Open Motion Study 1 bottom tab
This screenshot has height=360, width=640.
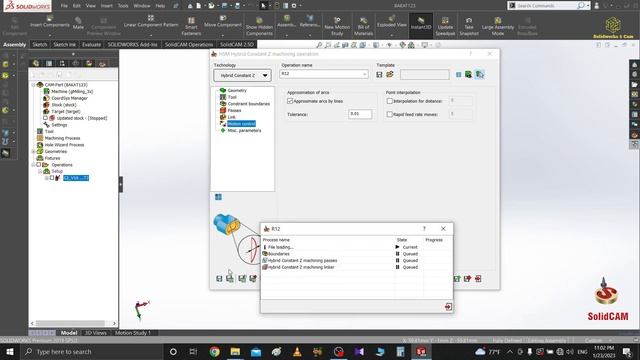[x=133, y=333]
